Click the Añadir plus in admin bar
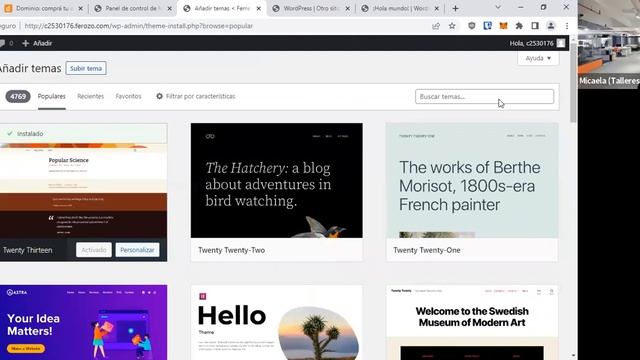Image resolution: width=640 pixels, height=360 pixels. point(37,43)
